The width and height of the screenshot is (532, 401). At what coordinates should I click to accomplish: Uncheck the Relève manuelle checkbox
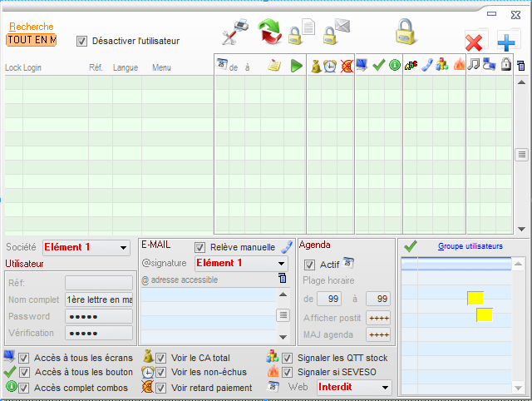(x=199, y=247)
